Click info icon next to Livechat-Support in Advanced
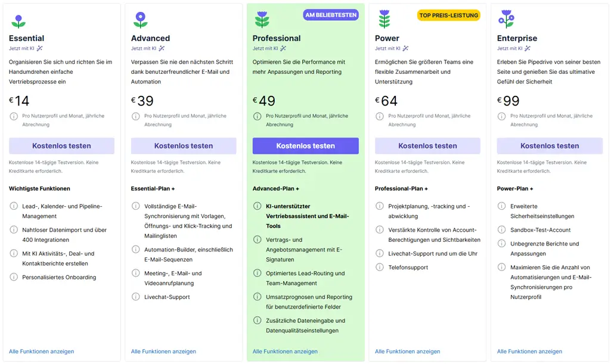 point(135,297)
